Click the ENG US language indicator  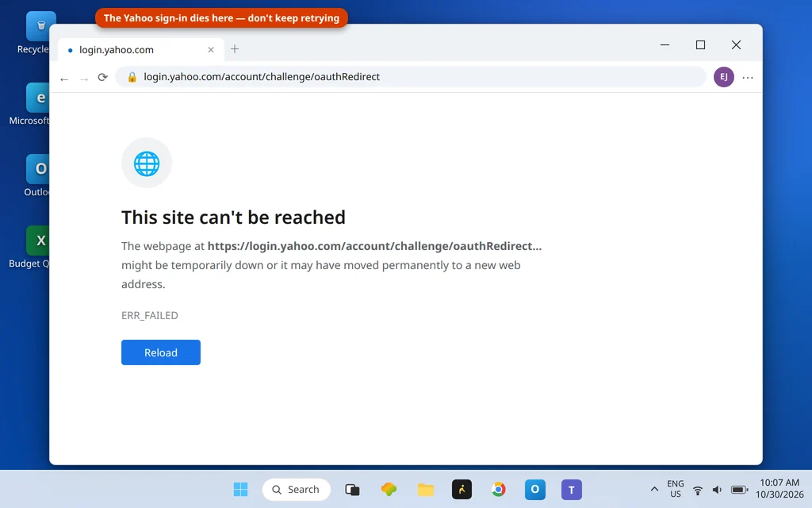point(676,489)
